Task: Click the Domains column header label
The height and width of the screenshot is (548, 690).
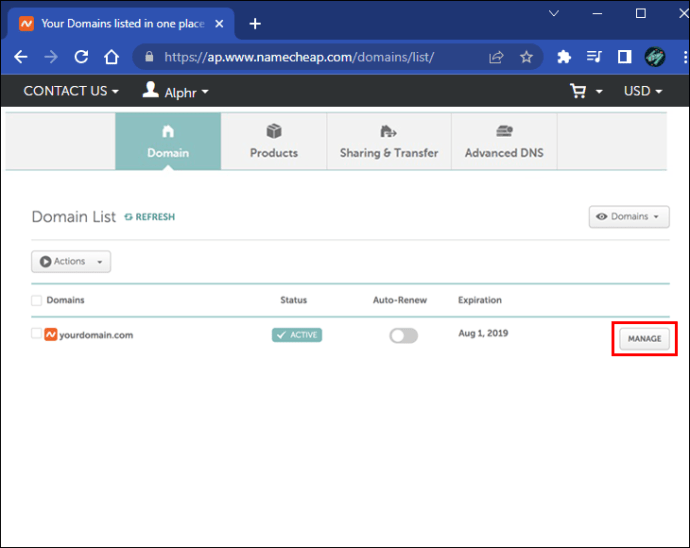Action: pyautogui.click(x=65, y=300)
